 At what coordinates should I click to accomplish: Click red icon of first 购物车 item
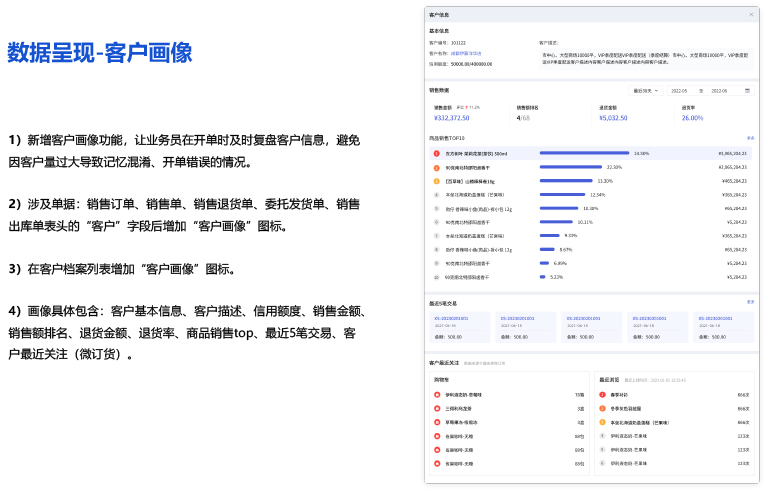(x=437, y=395)
